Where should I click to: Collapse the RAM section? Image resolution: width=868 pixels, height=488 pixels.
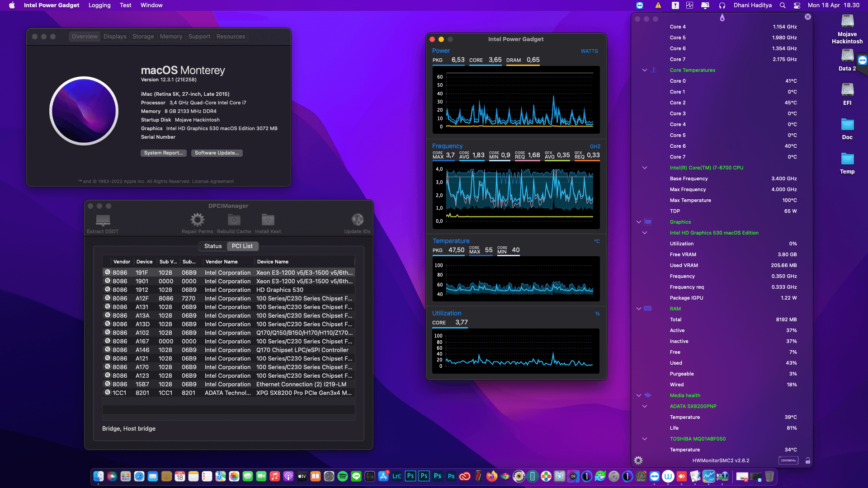click(639, 309)
